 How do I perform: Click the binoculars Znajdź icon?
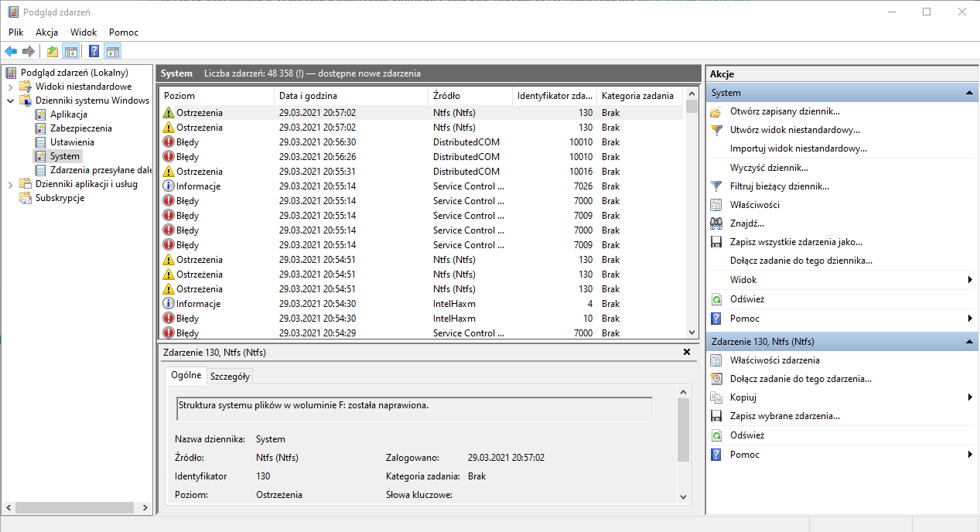715,223
